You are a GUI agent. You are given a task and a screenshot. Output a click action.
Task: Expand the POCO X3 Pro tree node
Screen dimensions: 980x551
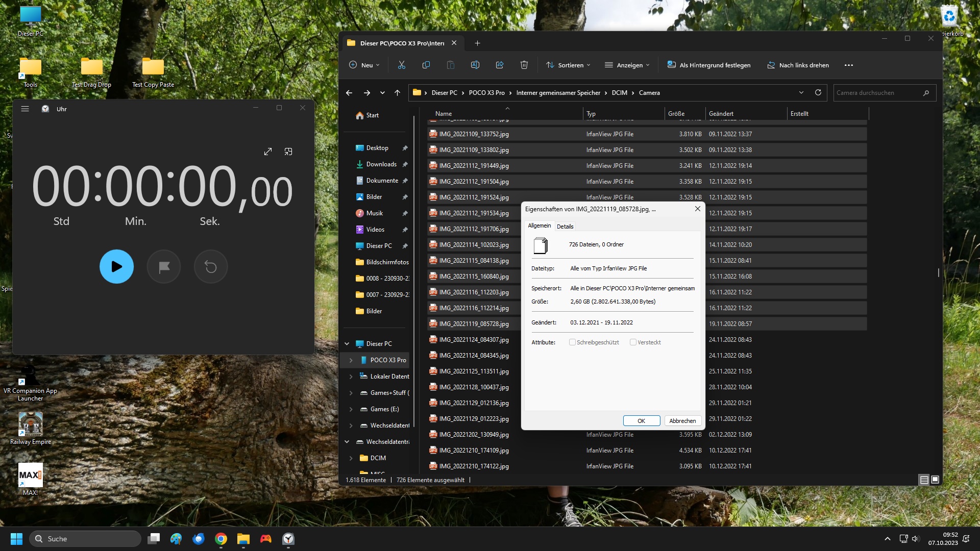pyautogui.click(x=351, y=360)
